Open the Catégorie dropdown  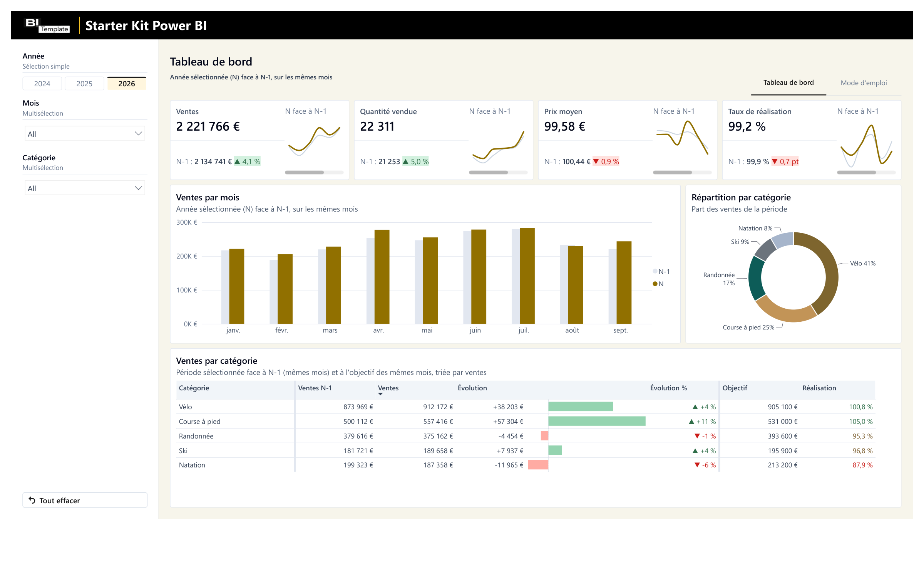coord(85,188)
